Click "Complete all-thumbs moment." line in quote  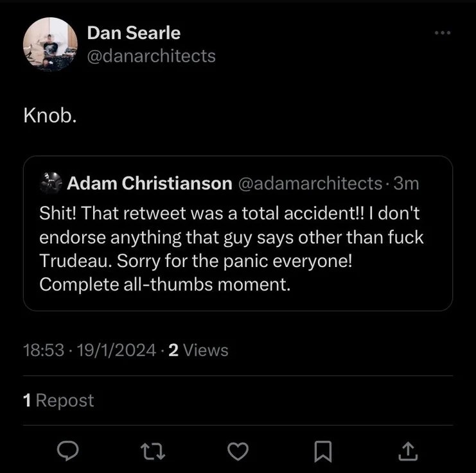(165, 284)
